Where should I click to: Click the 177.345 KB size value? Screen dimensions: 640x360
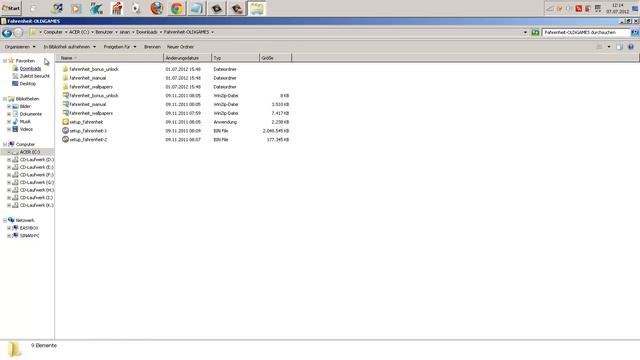(278, 140)
